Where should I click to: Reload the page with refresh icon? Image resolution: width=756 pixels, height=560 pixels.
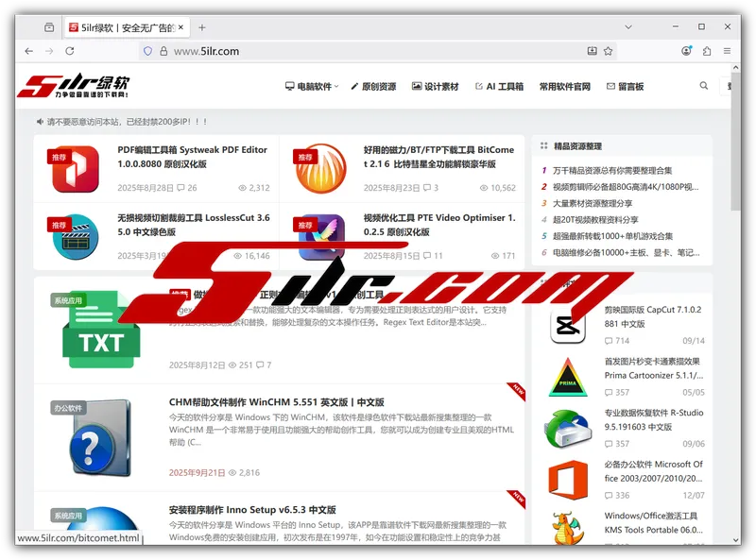tap(70, 51)
